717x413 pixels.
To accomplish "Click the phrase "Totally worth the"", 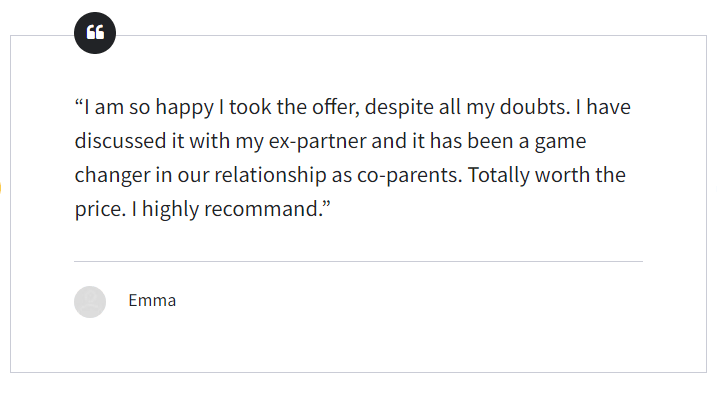I will tap(546, 175).
